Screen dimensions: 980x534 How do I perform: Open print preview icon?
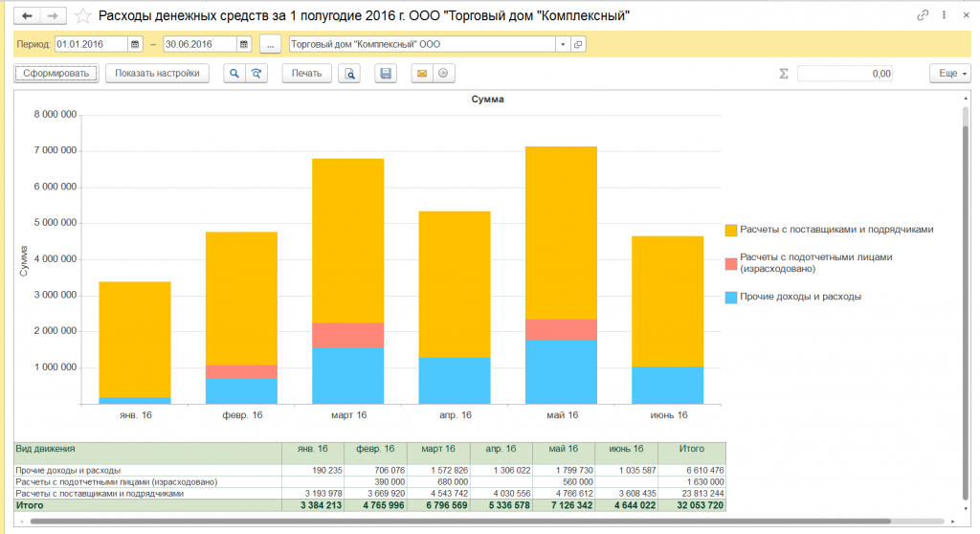[350, 74]
